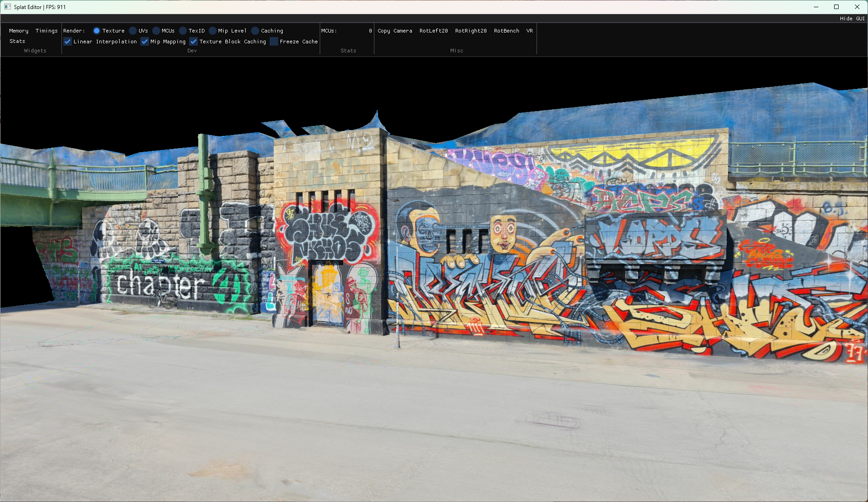The height and width of the screenshot is (502, 868).
Task: Click Hide GUI in the top right
Action: tap(852, 19)
